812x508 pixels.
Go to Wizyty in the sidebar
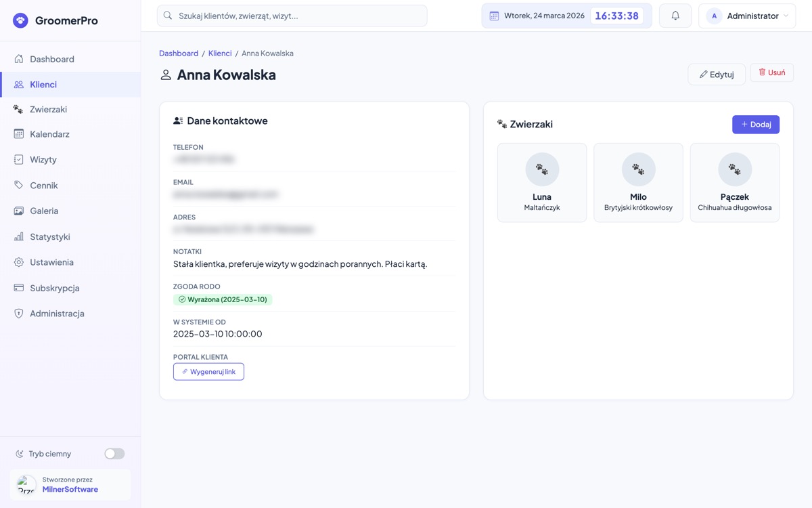pos(43,160)
